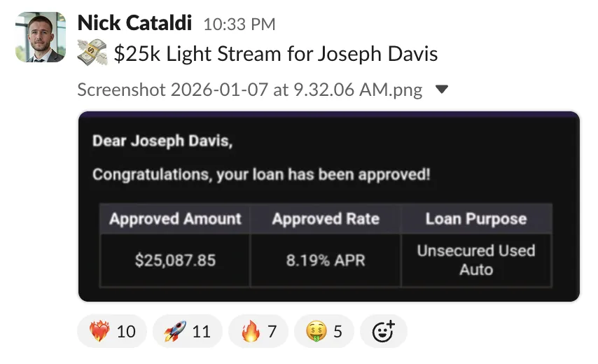598x364 pixels.
Task: Click the $25k Light Stream message text
Action: coord(275,54)
